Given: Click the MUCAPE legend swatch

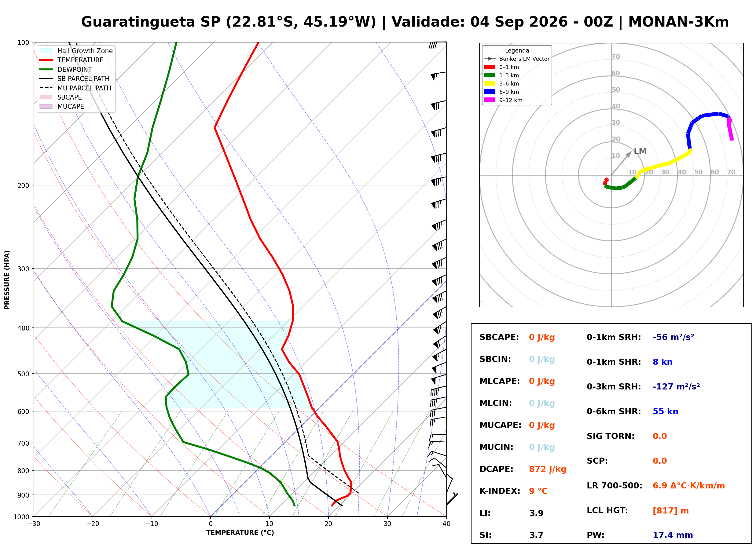Looking at the screenshot, I should point(46,106).
